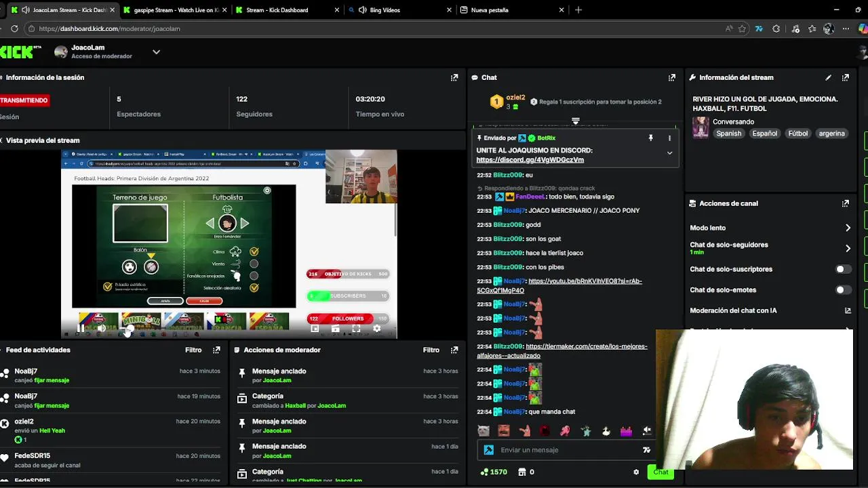Image resolution: width=868 pixels, height=488 pixels.
Task: Open the browser three-dot settings menu
Action: 846,28
